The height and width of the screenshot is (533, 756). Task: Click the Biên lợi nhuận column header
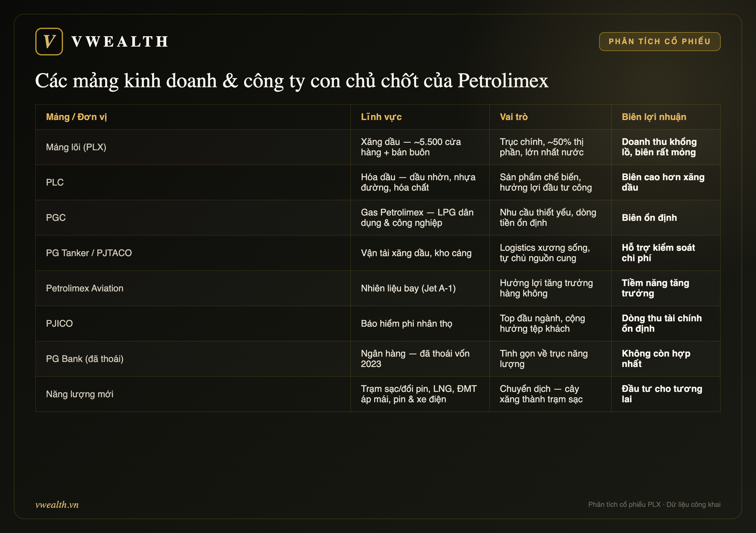(x=654, y=117)
